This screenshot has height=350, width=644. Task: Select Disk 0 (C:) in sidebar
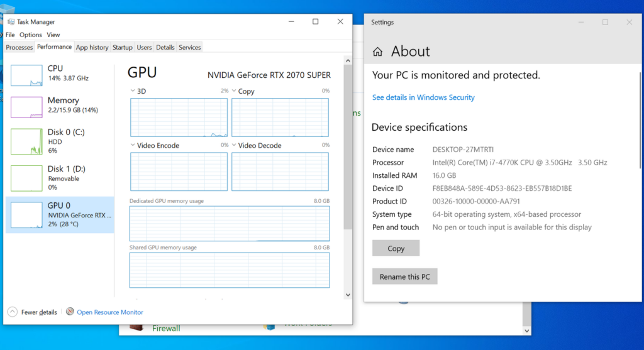60,141
